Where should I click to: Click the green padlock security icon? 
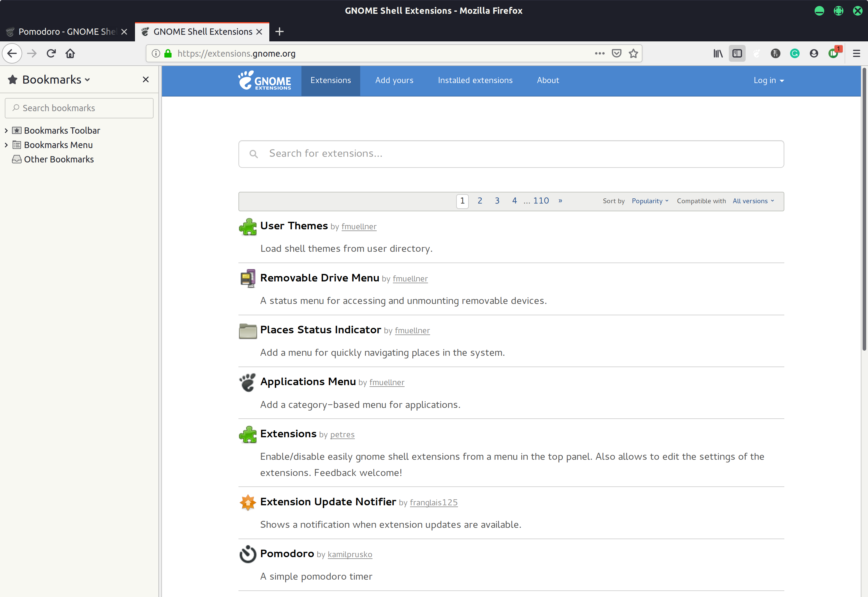168,53
